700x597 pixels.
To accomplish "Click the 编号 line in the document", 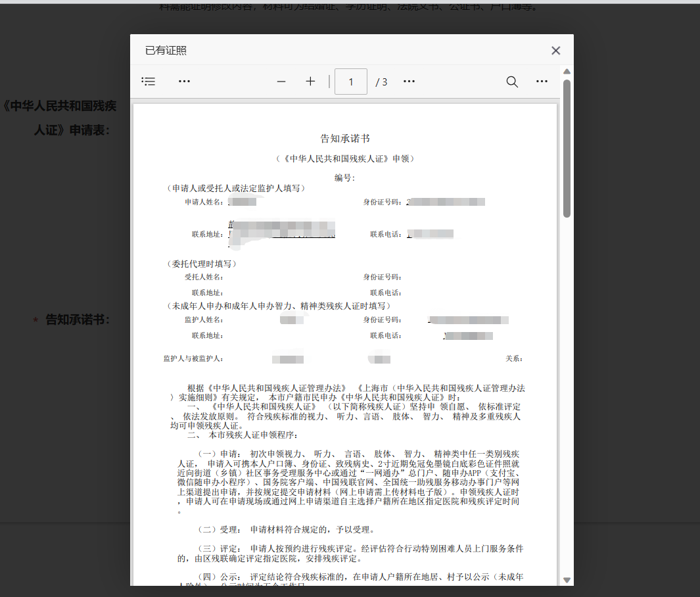I will click(344, 178).
